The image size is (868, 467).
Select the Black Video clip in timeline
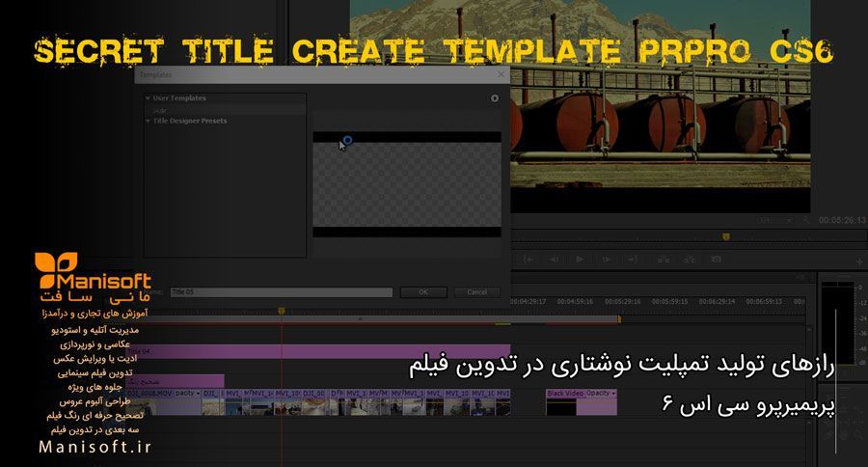582,402
